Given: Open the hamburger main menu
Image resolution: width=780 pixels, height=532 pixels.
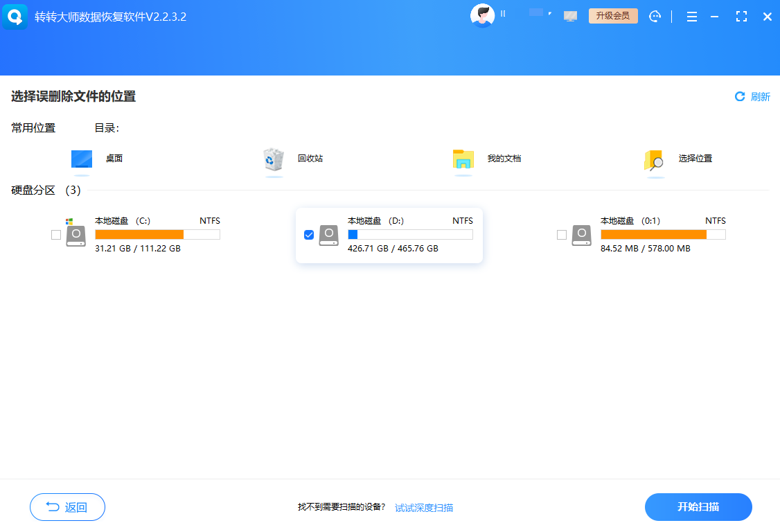Looking at the screenshot, I should coord(691,16).
